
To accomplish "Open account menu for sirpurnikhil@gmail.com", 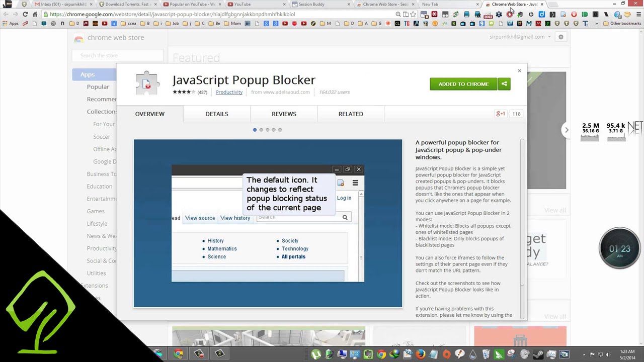I will [520, 37].
